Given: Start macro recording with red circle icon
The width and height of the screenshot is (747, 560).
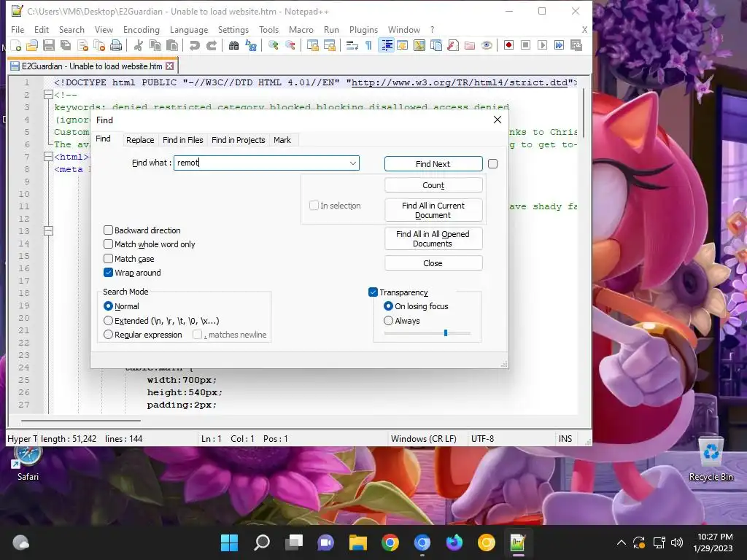Looking at the screenshot, I should point(508,45).
